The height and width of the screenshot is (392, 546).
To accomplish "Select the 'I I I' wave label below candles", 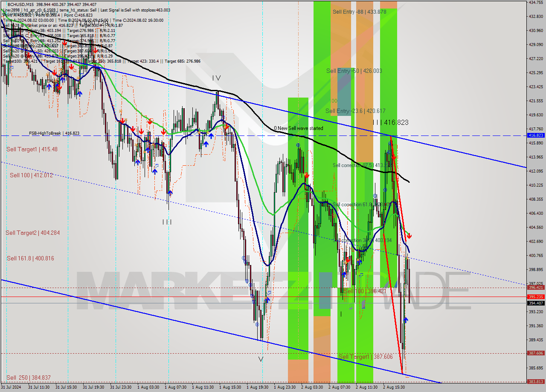I will 167,222.
